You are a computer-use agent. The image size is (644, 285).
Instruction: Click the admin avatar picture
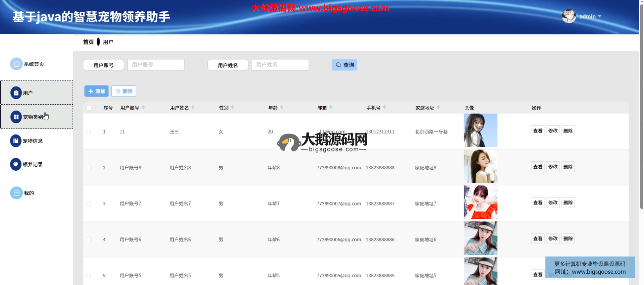click(569, 16)
